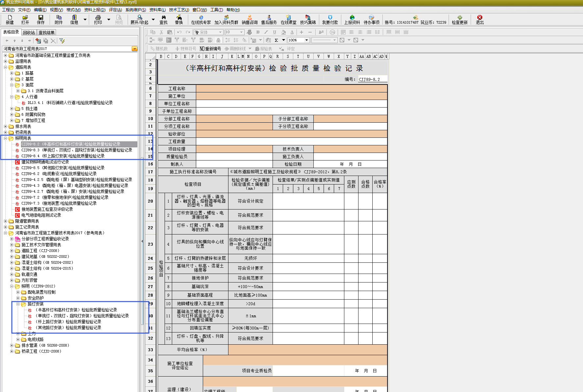This screenshot has width=583, height=392.
Task: Toggle right text alignment
Action: [x=369, y=32]
